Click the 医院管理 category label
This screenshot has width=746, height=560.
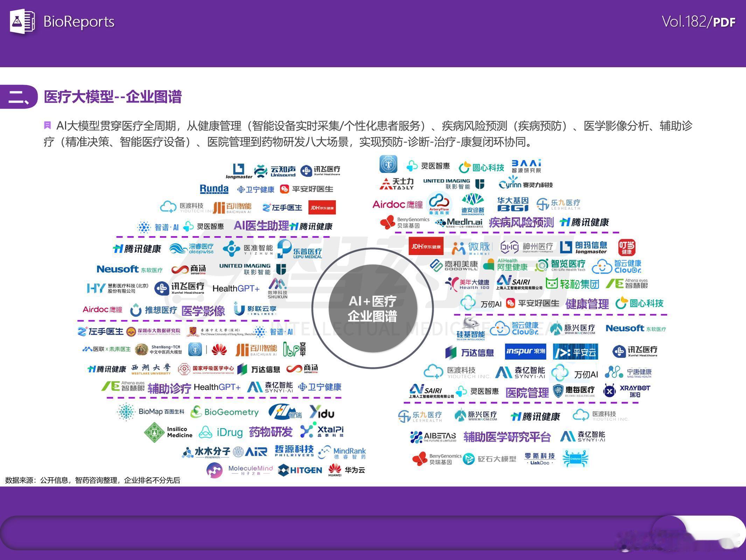[x=527, y=393]
